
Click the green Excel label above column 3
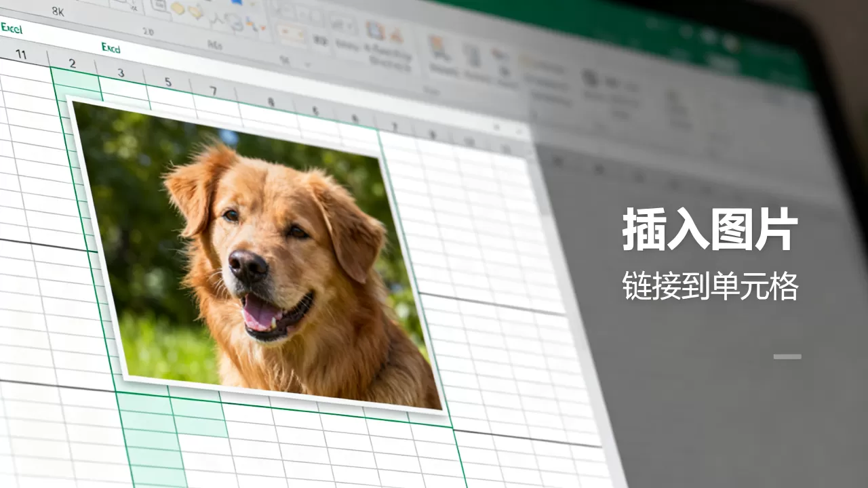coord(111,47)
